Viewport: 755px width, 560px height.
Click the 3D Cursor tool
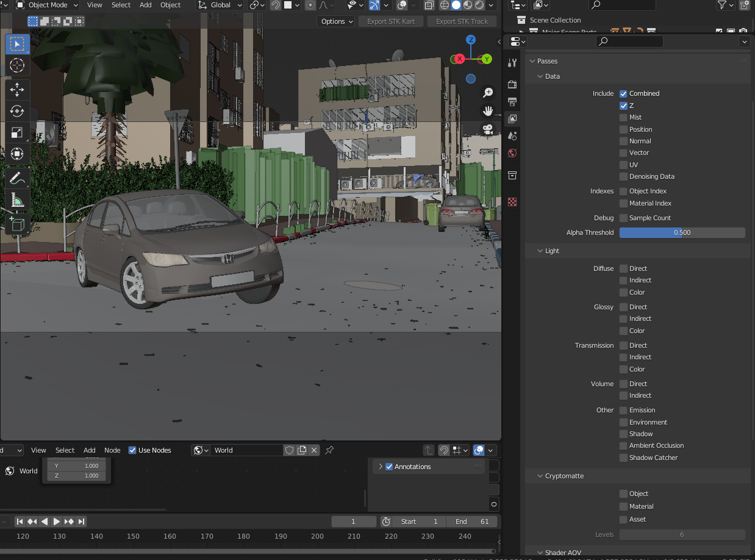[x=17, y=65]
